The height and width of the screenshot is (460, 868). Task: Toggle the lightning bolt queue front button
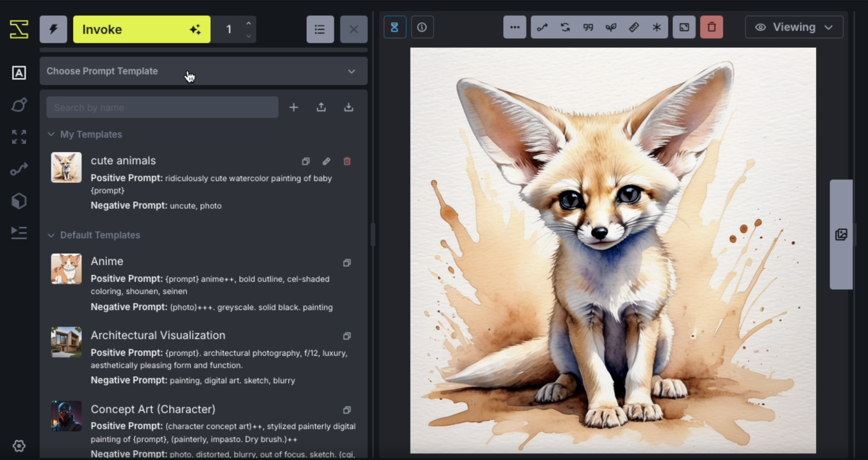(53, 29)
